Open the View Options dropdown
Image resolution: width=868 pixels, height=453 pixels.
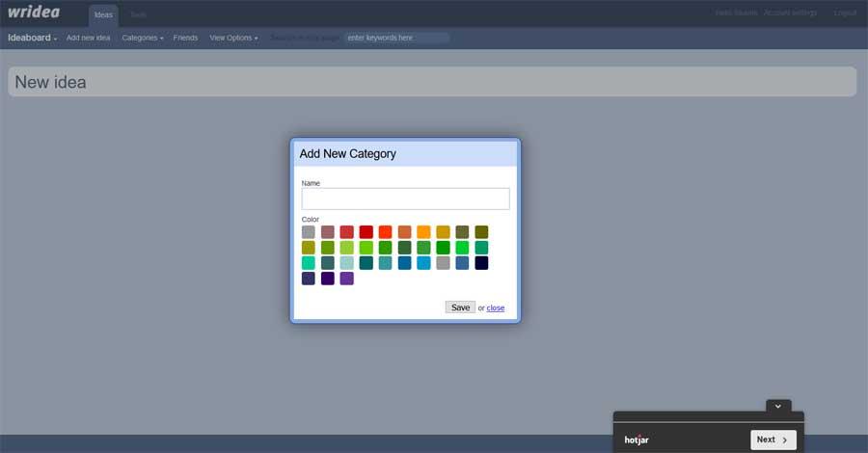tap(233, 38)
